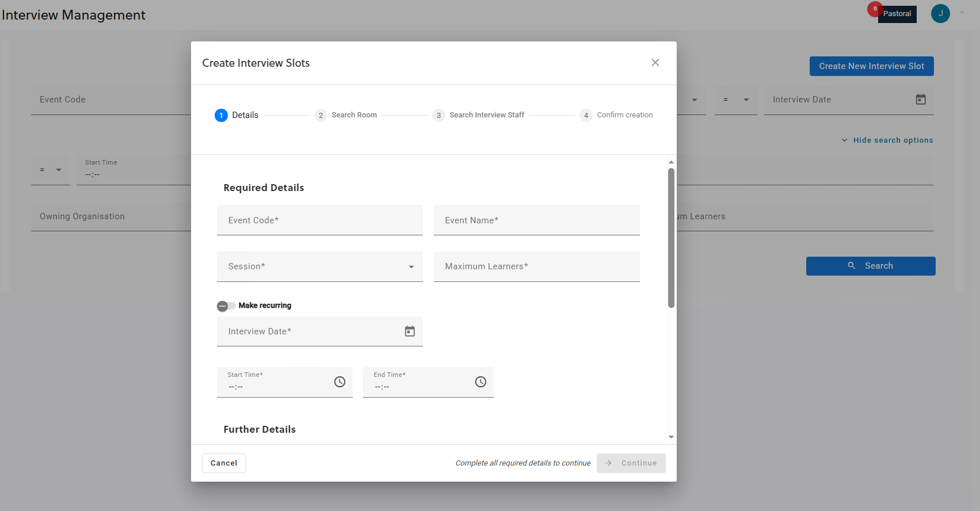Click the red notification badge
This screenshot has width=980, height=511.
click(875, 9)
